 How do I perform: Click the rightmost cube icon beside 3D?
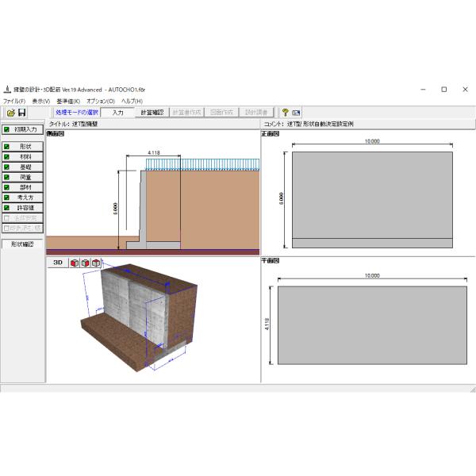tap(97, 263)
